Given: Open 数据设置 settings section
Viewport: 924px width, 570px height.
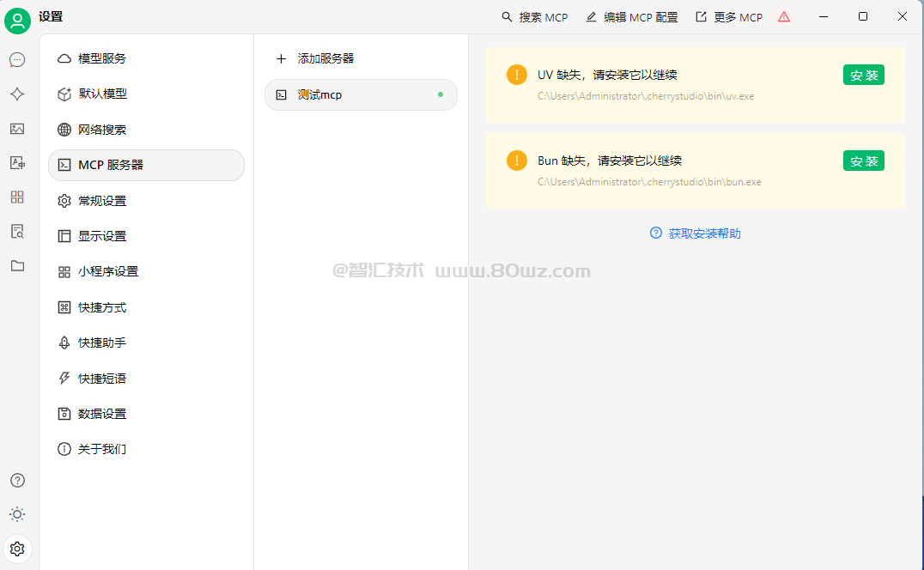Looking at the screenshot, I should (x=102, y=414).
